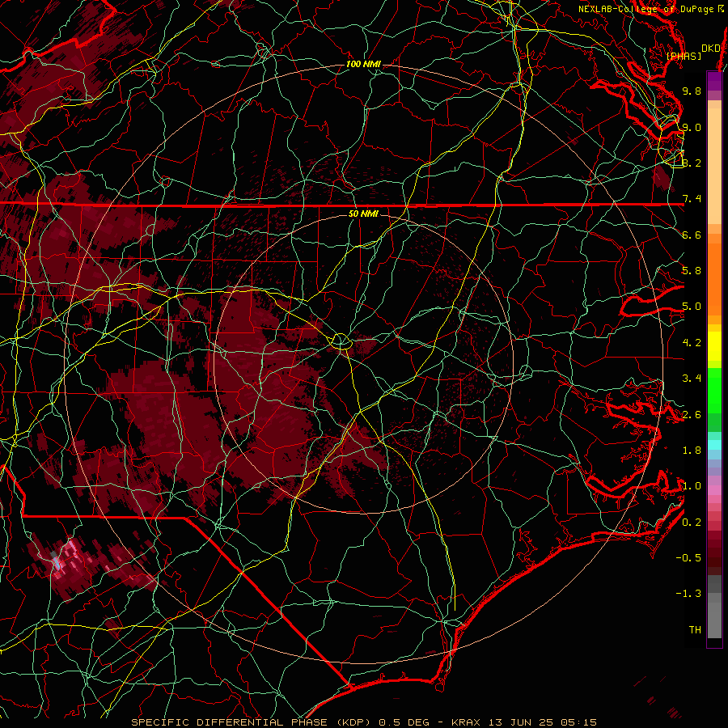Click the [PHAS] unit label above the color scale
This screenshot has height=728, width=728.
(x=684, y=56)
